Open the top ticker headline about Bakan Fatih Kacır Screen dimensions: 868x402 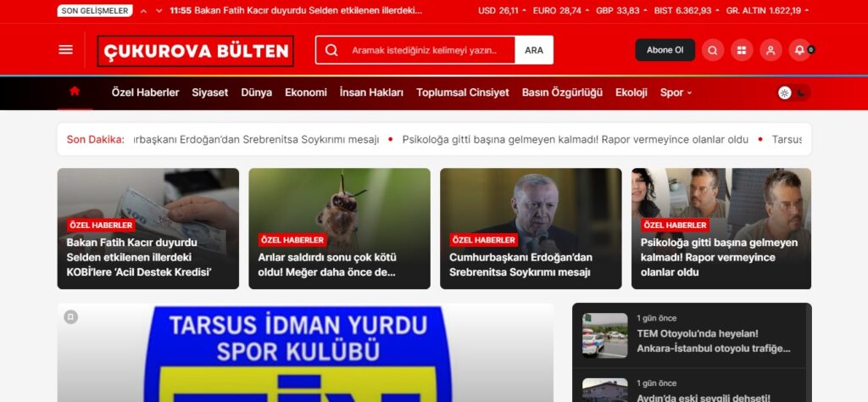point(296,10)
